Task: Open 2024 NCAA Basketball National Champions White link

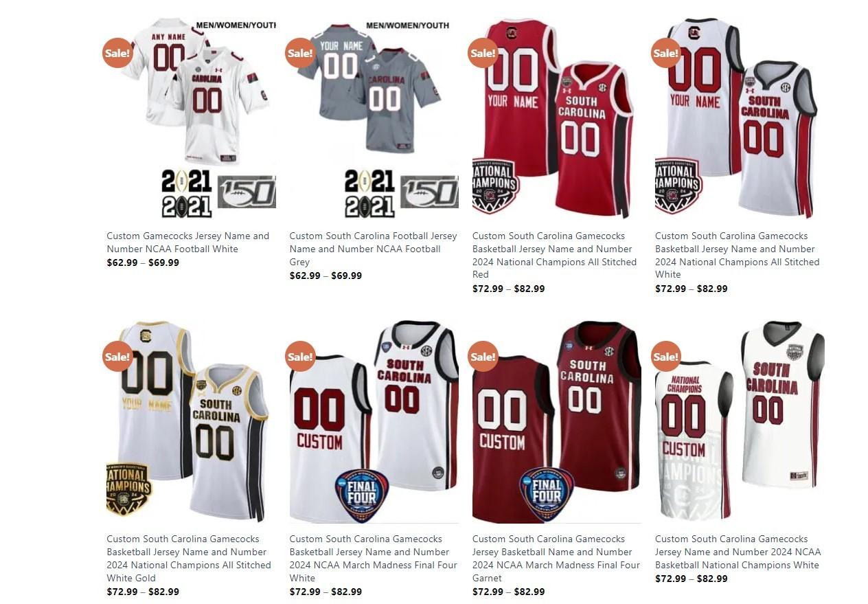Action: coord(738,552)
